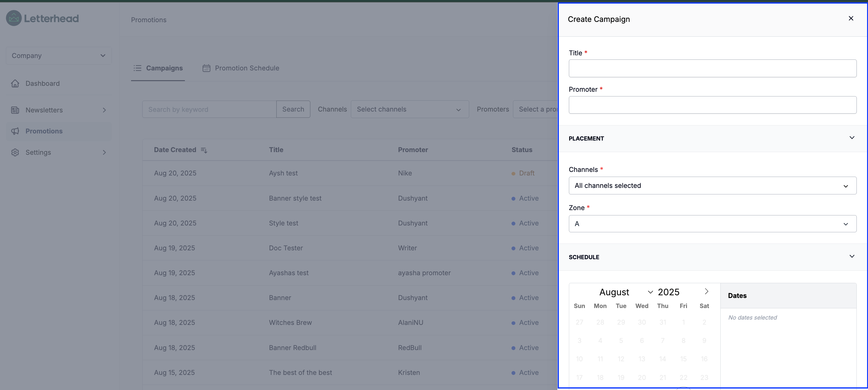This screenshot has height=390, width=868.
Task: Click the Search button
Action: click(x=293, y=109)
